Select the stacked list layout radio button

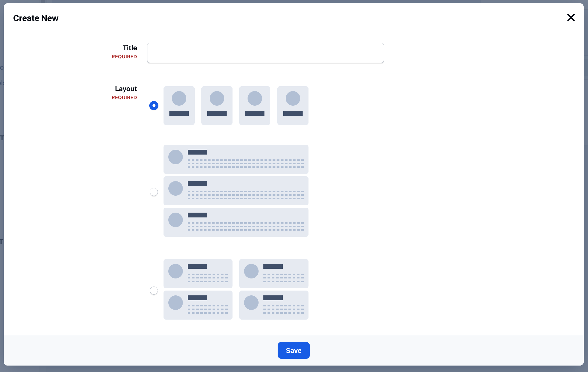[154, 192]
